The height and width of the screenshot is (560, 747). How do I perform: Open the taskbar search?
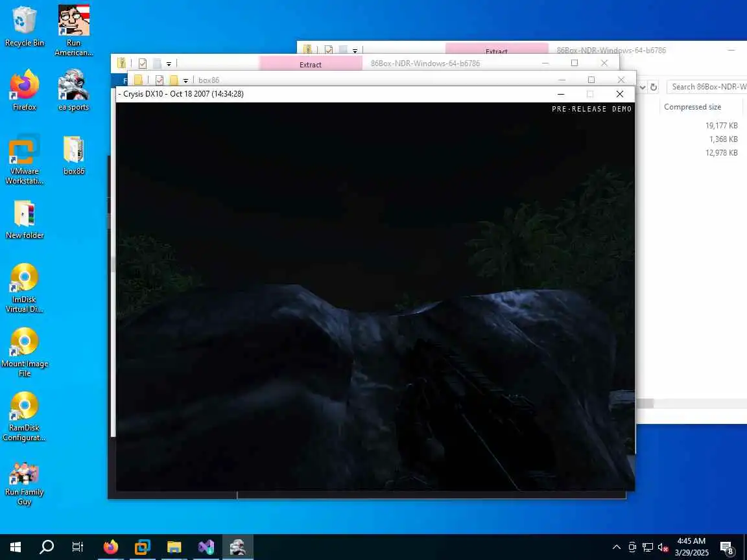[46, 546]
